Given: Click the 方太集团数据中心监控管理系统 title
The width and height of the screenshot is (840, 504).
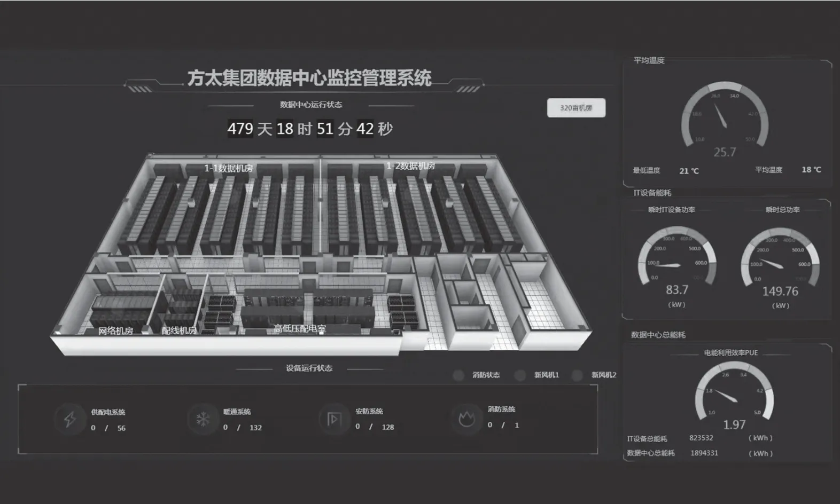Looking at the screenshot, I should 309,78.
